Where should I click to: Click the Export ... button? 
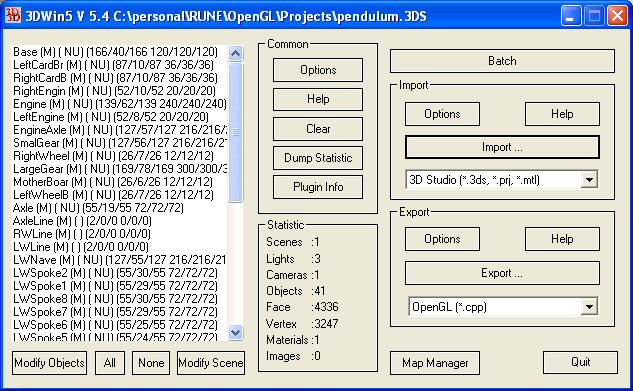(502, 273)
